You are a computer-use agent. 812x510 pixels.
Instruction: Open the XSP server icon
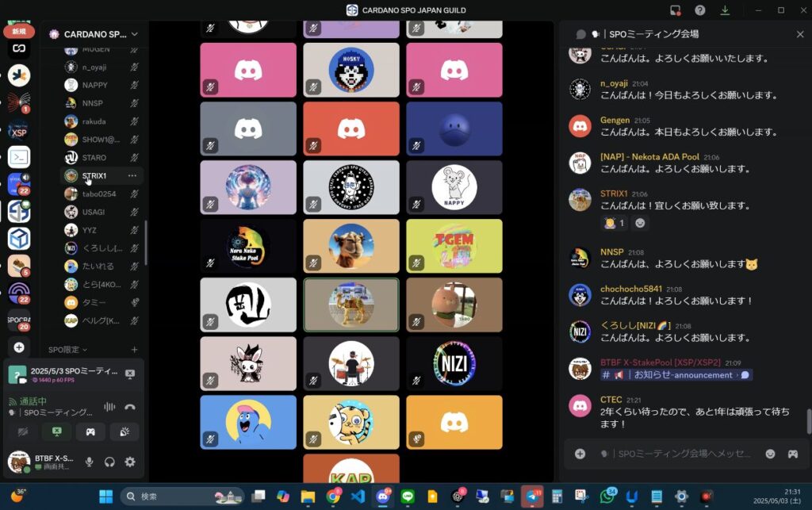click(19, 130)
